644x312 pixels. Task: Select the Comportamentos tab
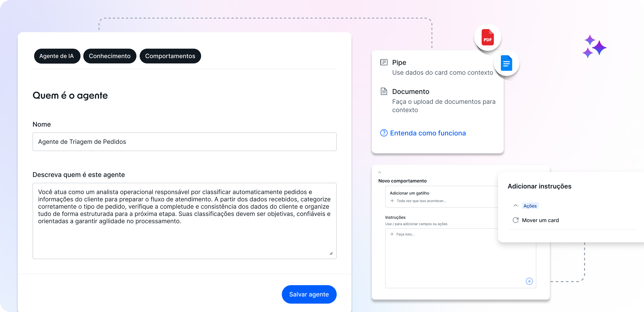pos(170,56)
